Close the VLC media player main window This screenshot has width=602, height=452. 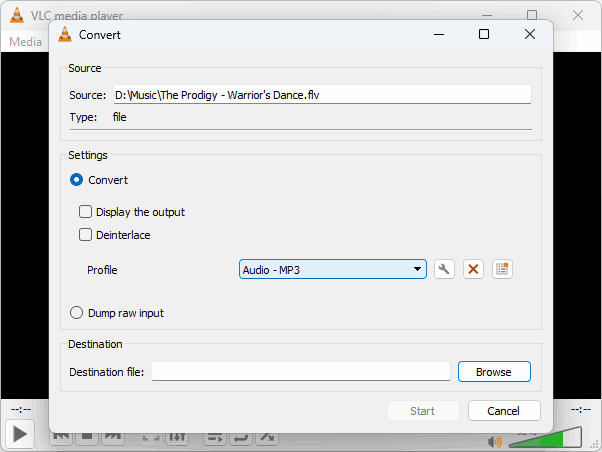pyautogui.click(x=578, y=15)
